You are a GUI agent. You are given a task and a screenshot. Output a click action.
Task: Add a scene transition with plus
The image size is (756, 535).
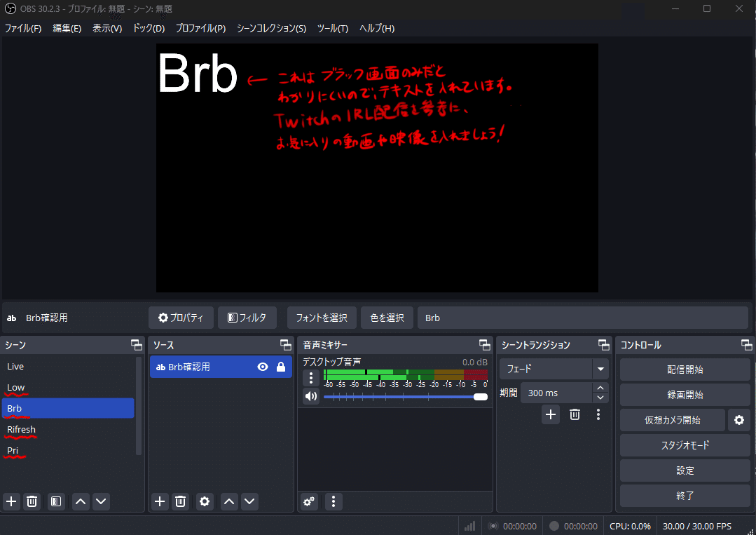(x=551, y=414)
